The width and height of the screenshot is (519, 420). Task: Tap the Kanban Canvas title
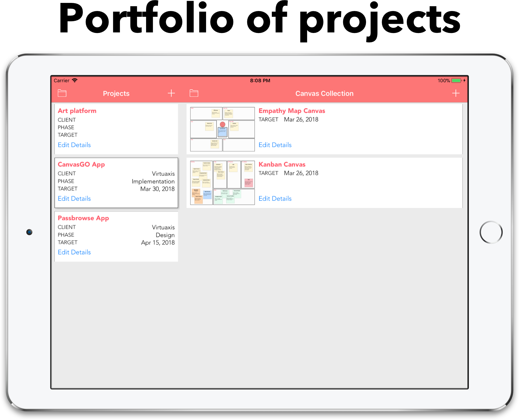coord(282,164)
